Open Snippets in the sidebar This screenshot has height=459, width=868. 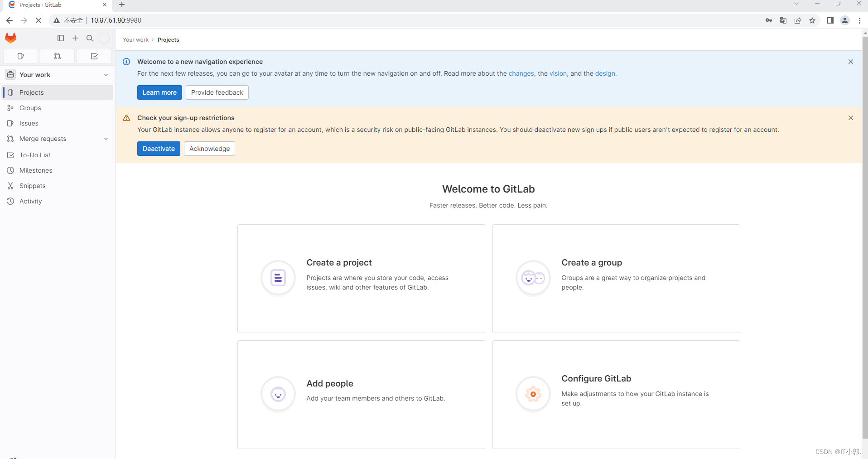coord(58,186)
